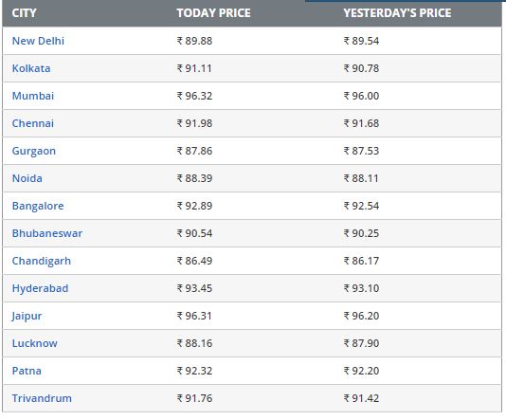Select Chandigarh's yesterday price ₹ 86.17

[361, 261]
